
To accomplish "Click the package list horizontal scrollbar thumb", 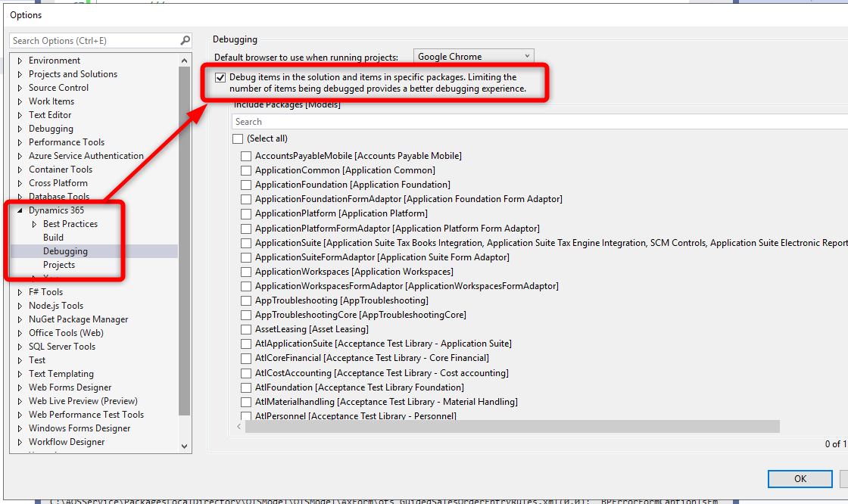I will click(x=512, y=427).
